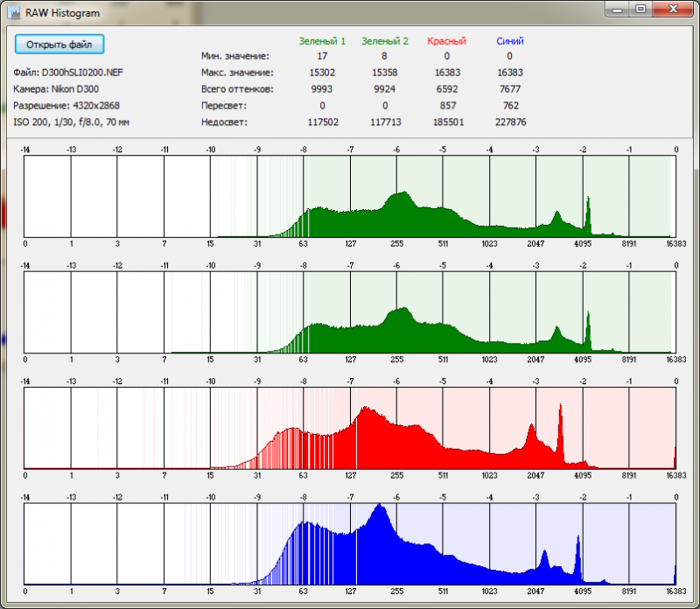
Task: Click the Пересвет: row label
Action: [224, 106]
